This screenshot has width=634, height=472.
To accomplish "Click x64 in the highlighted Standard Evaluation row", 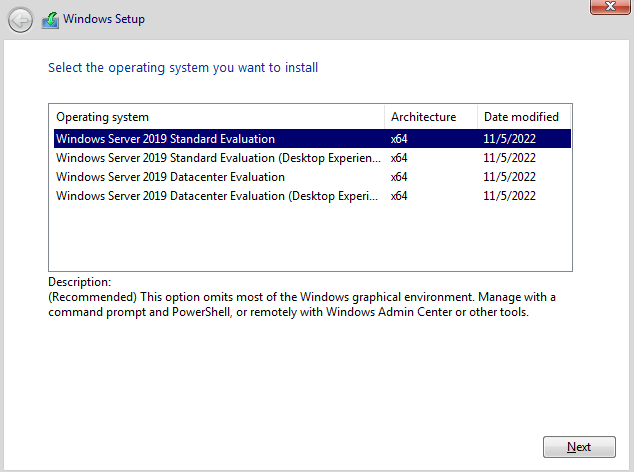I will pyautogui.click(x=399, y=139).
